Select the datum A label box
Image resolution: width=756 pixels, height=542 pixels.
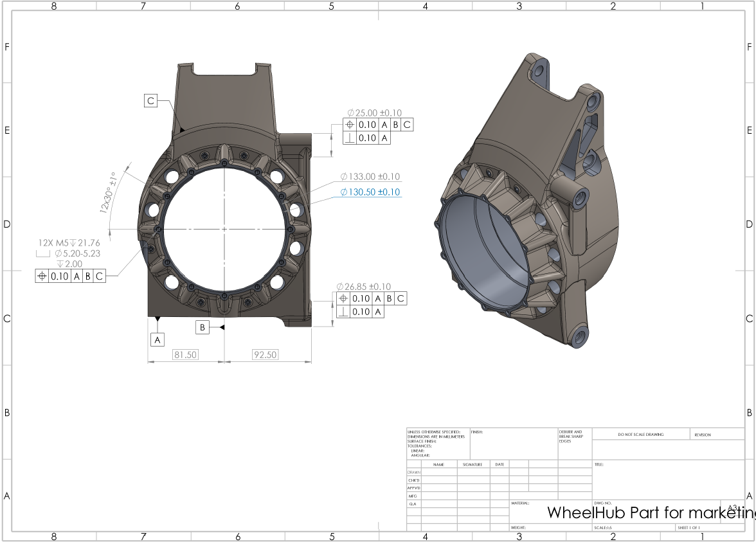point(157,340)
